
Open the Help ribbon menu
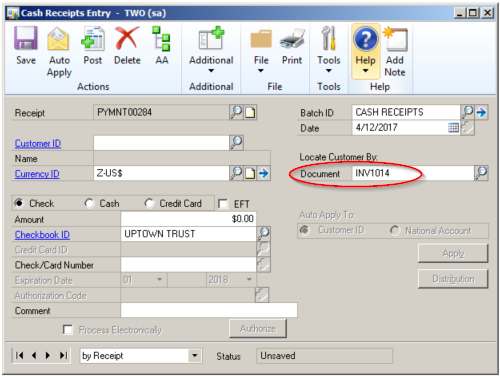tap(365, 51)
